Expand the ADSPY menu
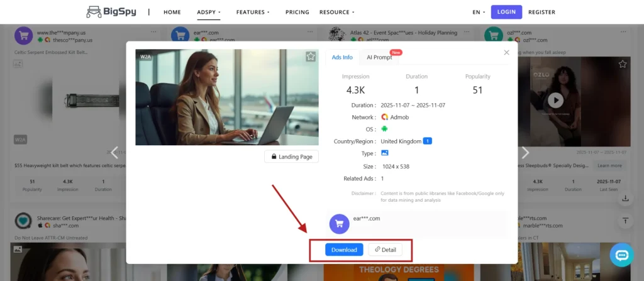Viewport: 644px width, 281px height. (x=209, y=13)
